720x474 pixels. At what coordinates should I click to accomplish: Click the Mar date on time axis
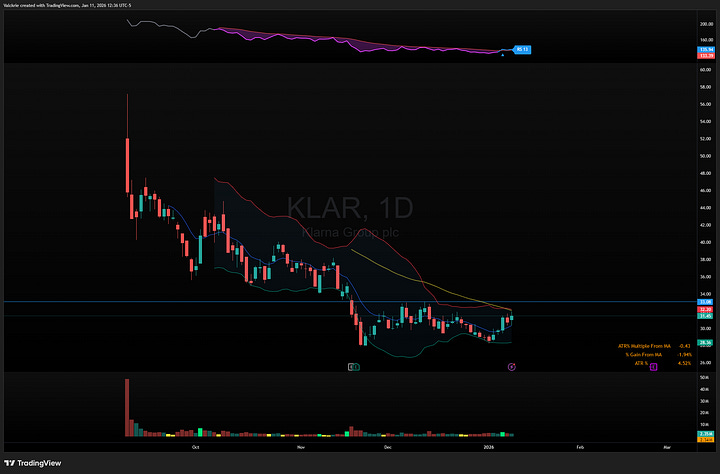667,447
